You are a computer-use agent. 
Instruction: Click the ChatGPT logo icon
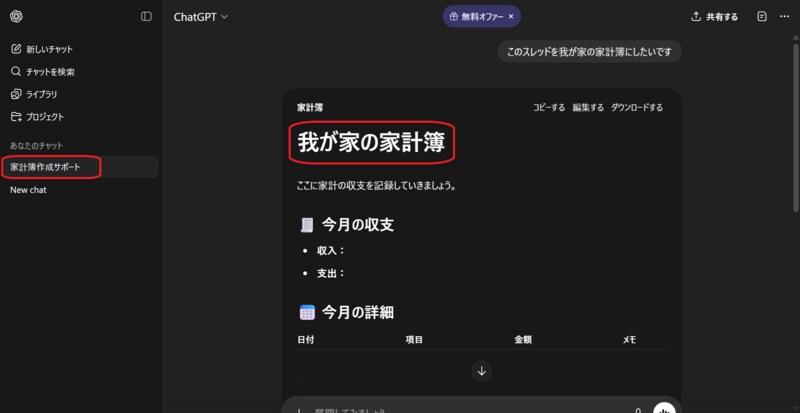(16, 17)
